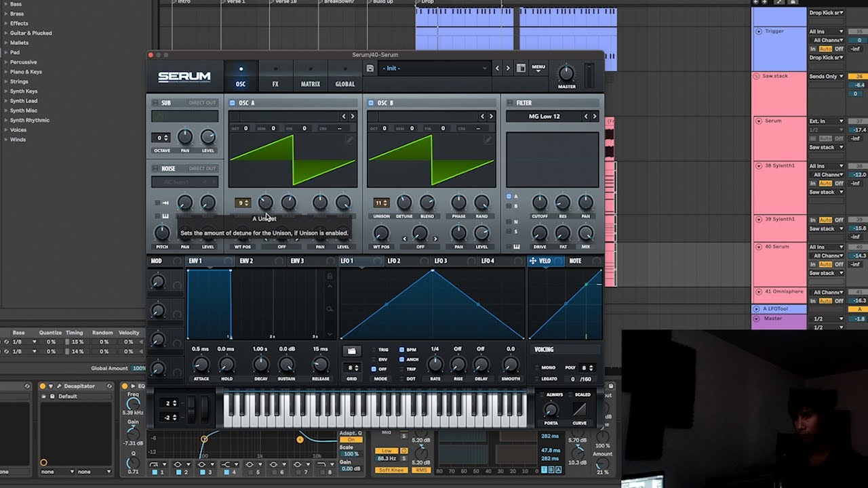Enable the MONO voicing checkbox
Viewport: 868px width, 488px height.
(536, 368)
